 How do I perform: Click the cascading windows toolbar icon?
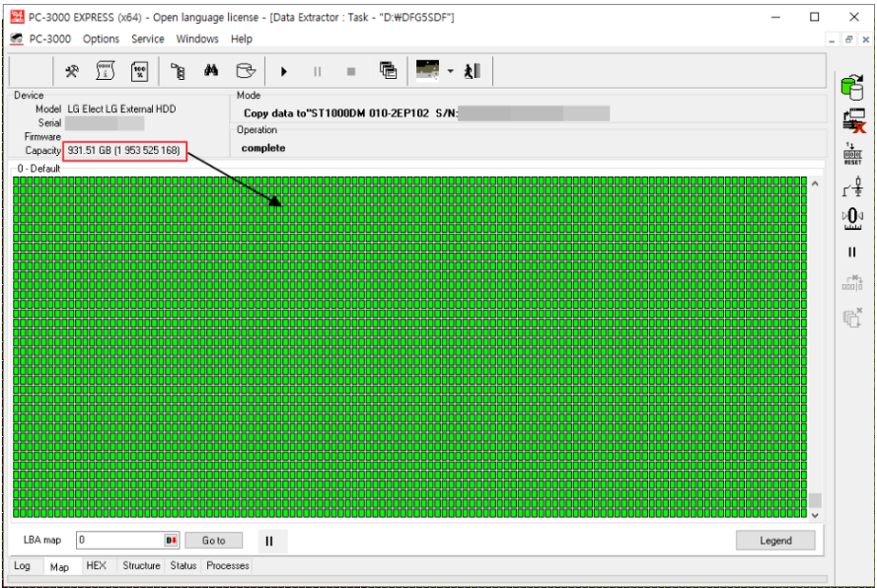388,70
